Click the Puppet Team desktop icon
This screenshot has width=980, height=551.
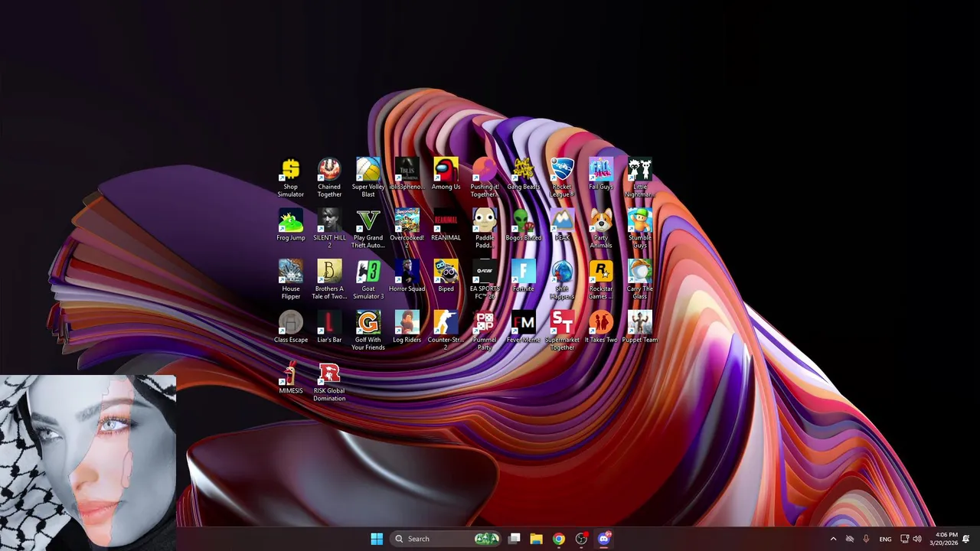click(640, 327)
